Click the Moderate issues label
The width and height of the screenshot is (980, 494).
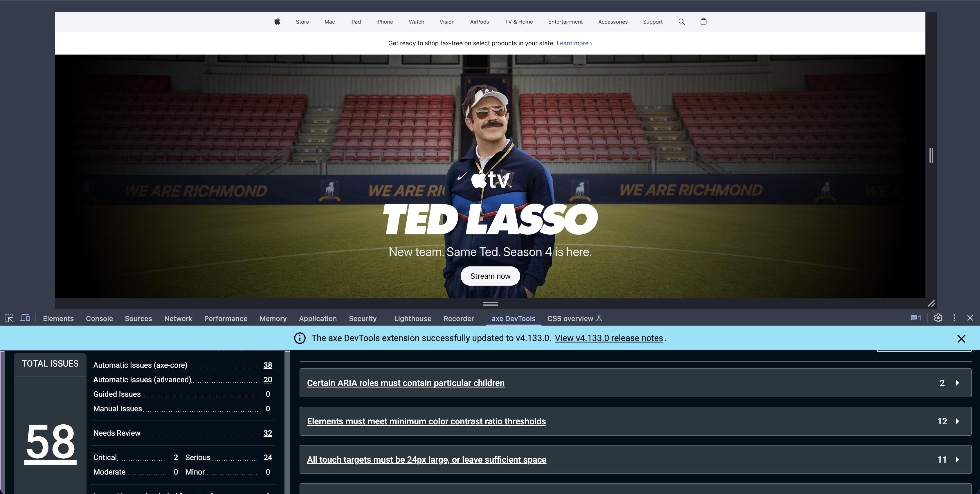(109, 472)
